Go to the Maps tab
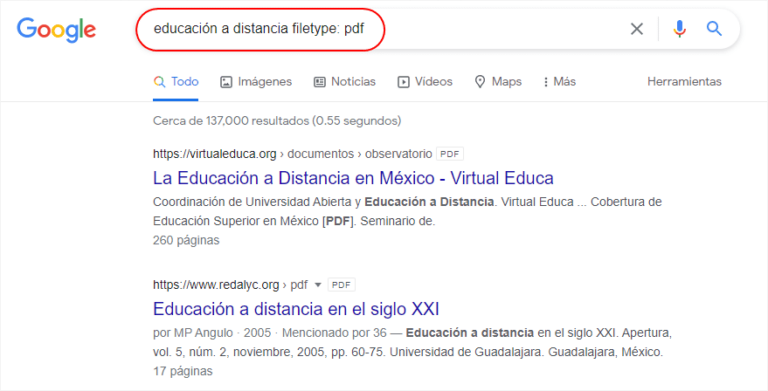 498,82
